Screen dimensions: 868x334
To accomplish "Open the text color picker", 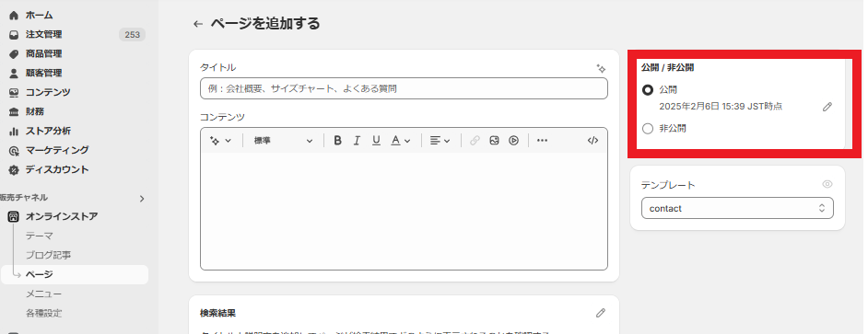I will (x=400, y=141).
